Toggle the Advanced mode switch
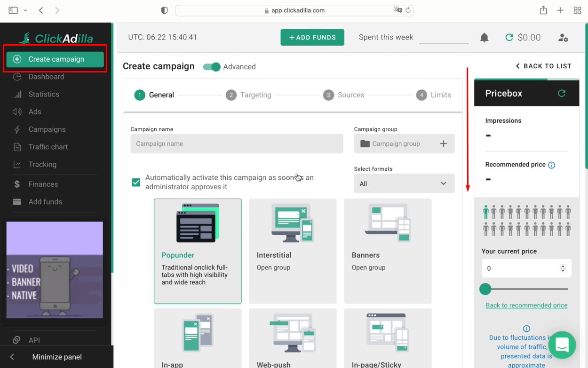This screenshot has height=368, width=588. pyautogui.click(x=212, y=67)
